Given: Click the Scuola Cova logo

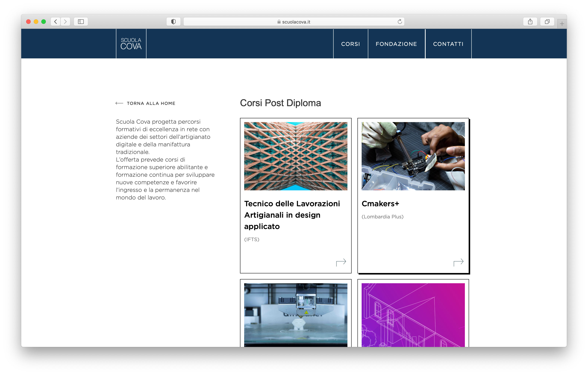Looking at the screenshot, I should (x=131, y=44).
